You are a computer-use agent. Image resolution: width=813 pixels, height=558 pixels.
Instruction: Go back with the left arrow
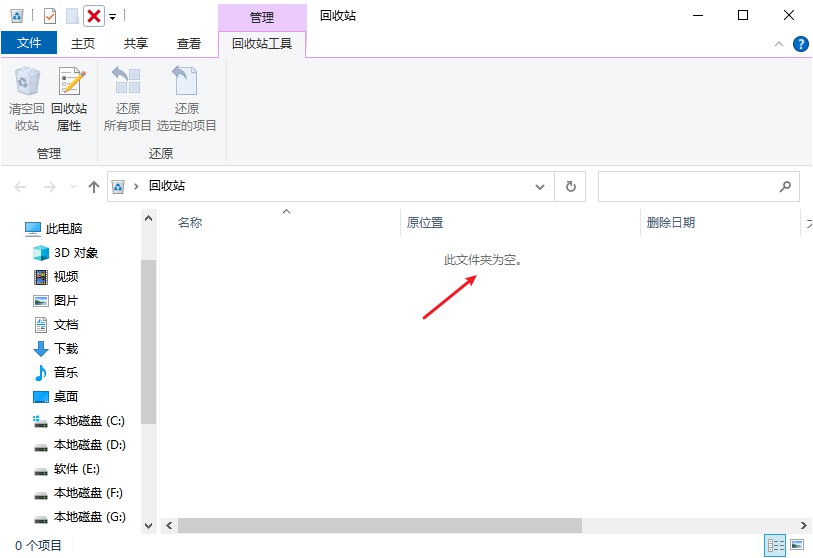pyautogui.click(x=20, y=187)
